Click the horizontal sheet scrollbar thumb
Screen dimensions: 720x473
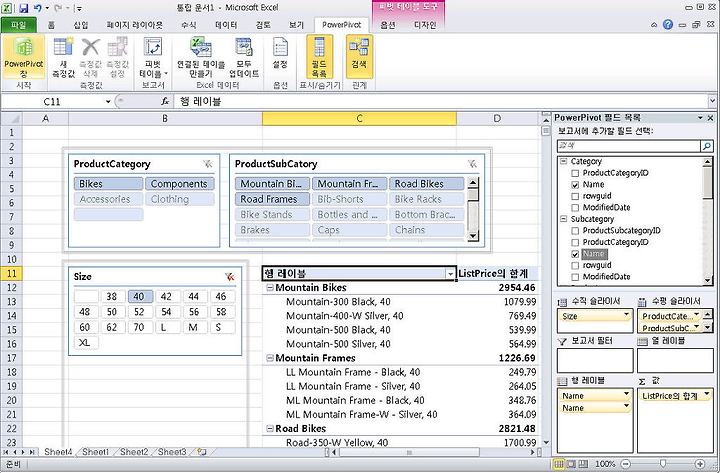tap(409, 452)
